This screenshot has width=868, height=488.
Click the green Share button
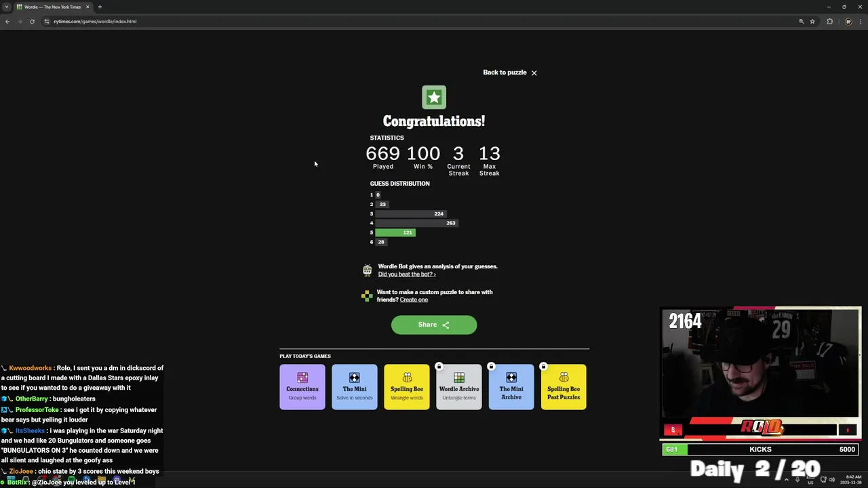point(434,325)
